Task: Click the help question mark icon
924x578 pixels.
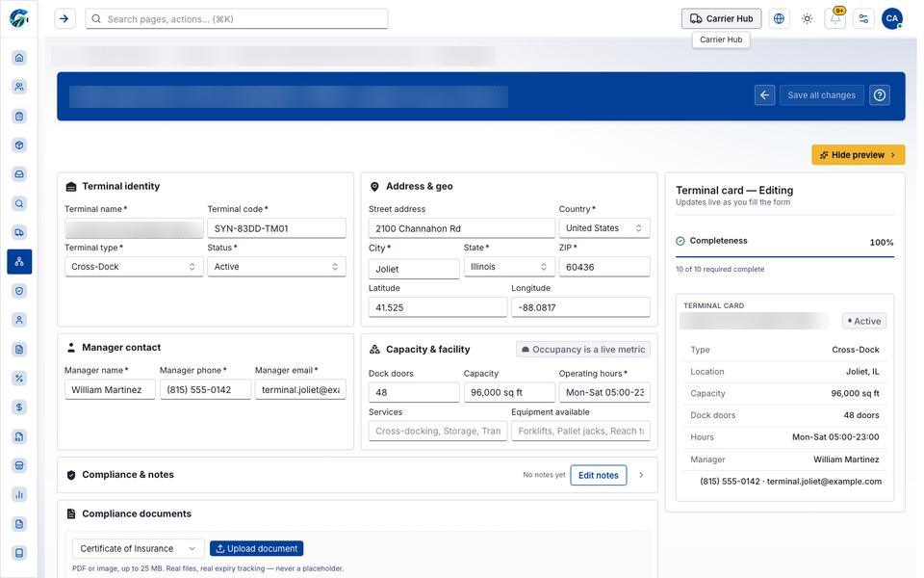Action: (x=879, y=95)
